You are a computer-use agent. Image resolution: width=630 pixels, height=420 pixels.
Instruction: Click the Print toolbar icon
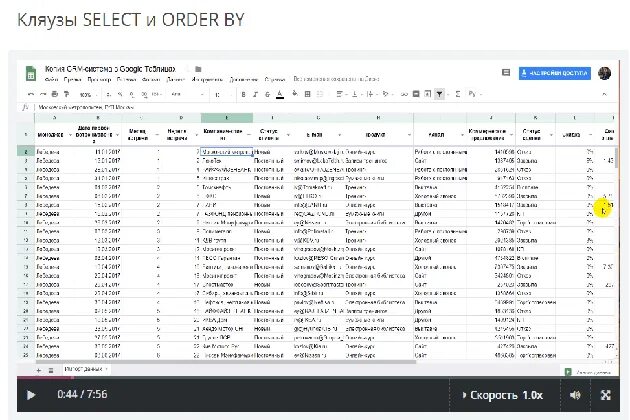(x=55, y=94)
